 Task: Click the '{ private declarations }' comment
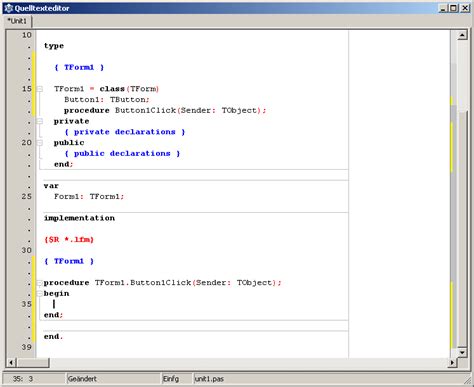click(125, 132)
